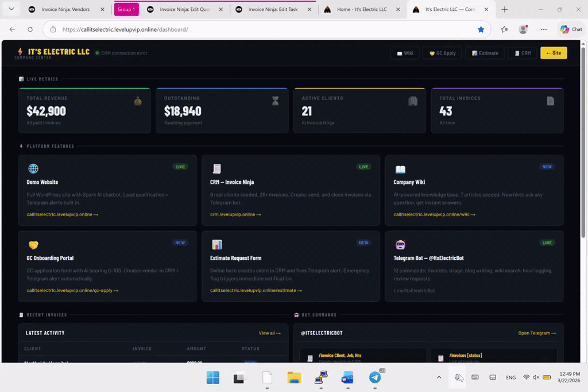Image resolution: width=588 pixels, height=392 pixels.
Task: Open the Wiki header button
Action: coord(405,53)
